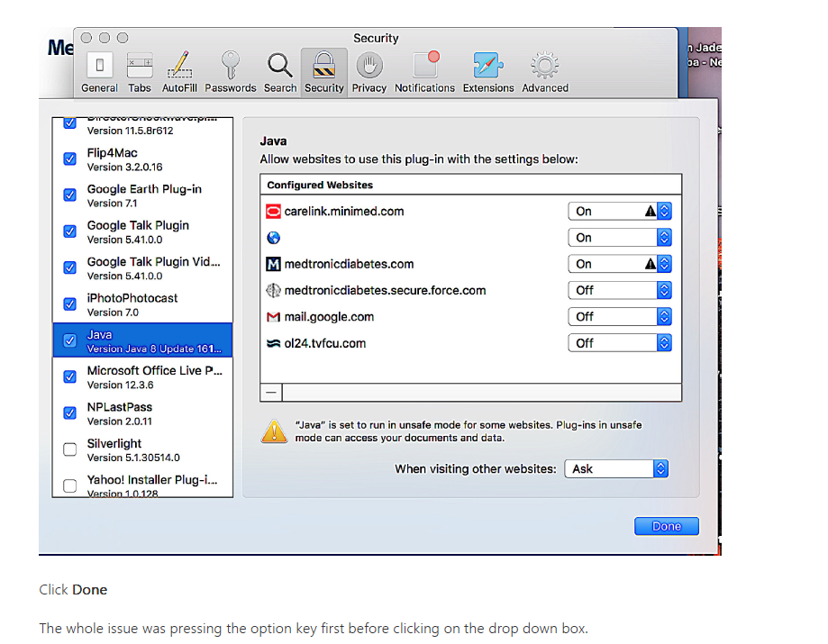Select the Java plug-in row
The width and height of the screenshot is (828, 644).
pos(142,340)
